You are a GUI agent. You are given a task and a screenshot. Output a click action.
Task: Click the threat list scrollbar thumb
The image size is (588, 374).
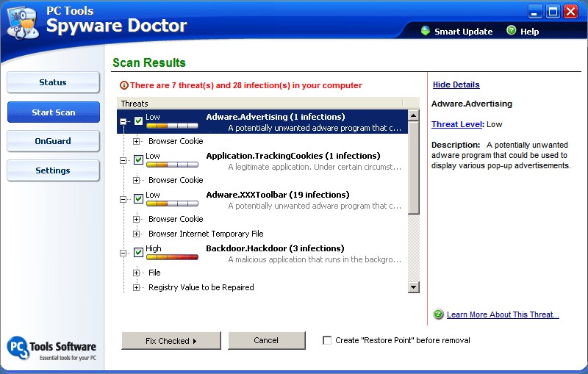click(x=413, y=168)
